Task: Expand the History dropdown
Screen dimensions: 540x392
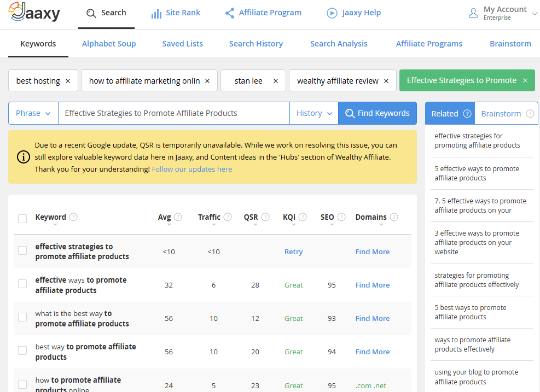Action: (x=314, y=113)
